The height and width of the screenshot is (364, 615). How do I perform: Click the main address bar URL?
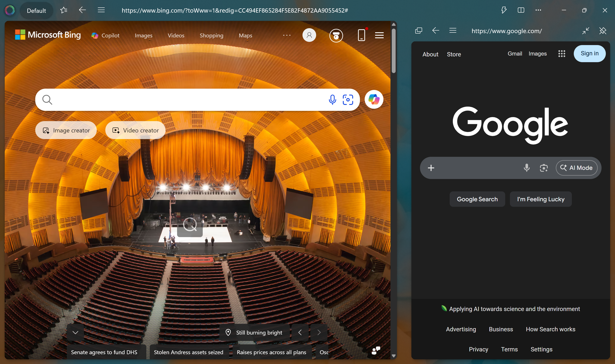point(235,10)
